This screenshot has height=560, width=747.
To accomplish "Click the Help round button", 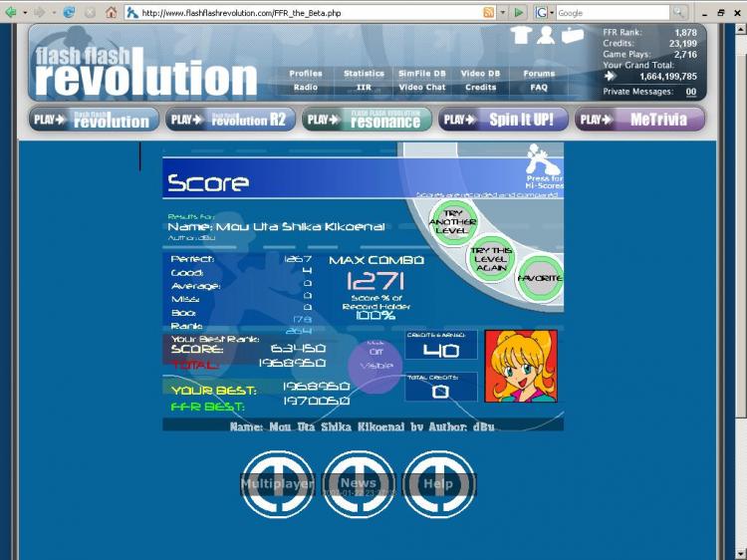I will point(439,484).
